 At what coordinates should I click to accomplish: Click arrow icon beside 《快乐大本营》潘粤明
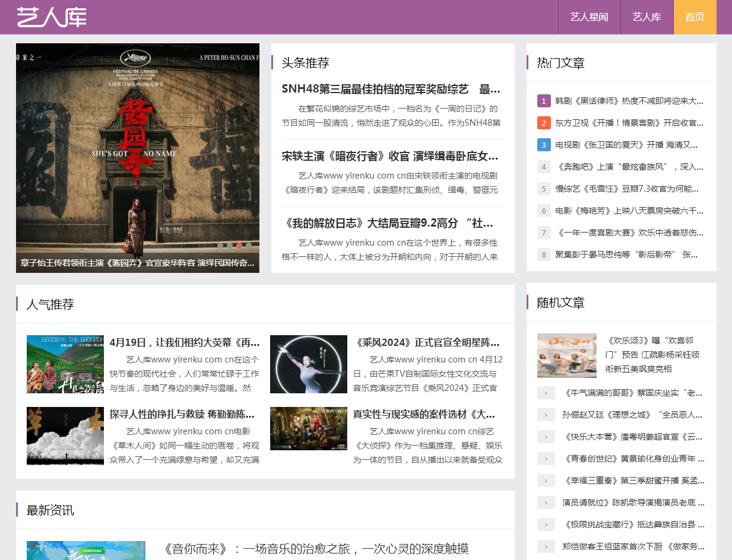click(546, 437)
